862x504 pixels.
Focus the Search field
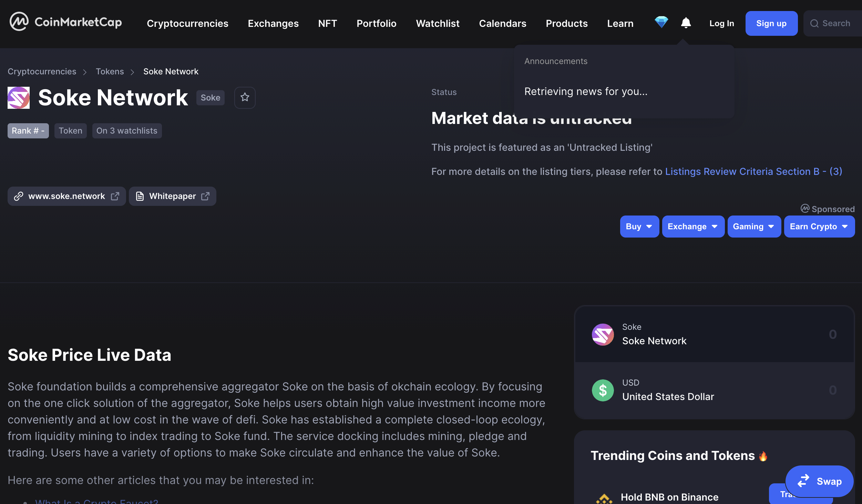click(x=833, y=23)
